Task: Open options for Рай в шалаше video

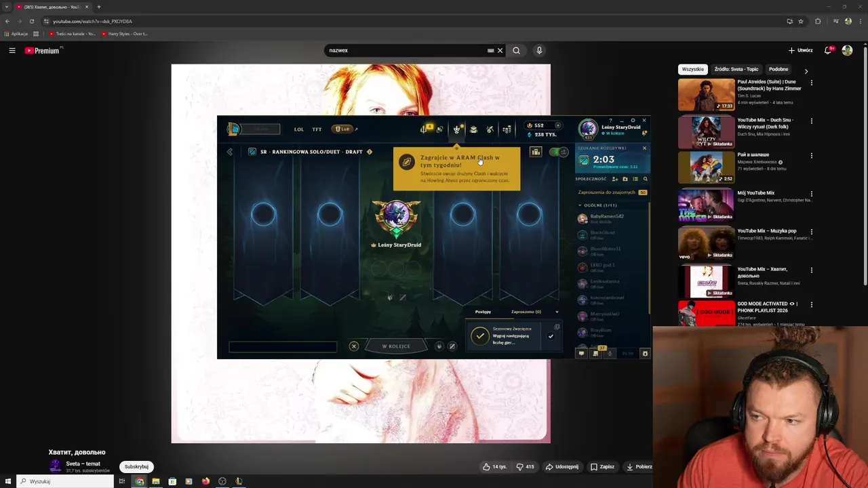Action: point(811,156)
